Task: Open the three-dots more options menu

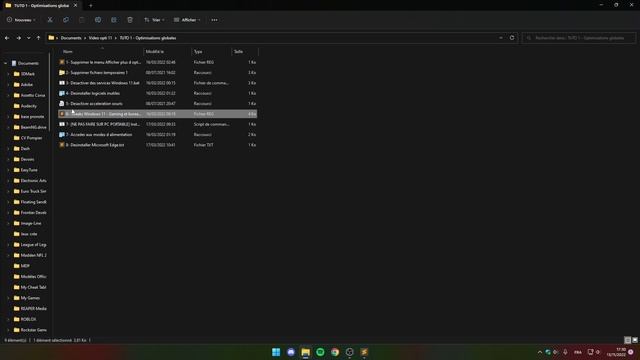Action: pos(214,20)
